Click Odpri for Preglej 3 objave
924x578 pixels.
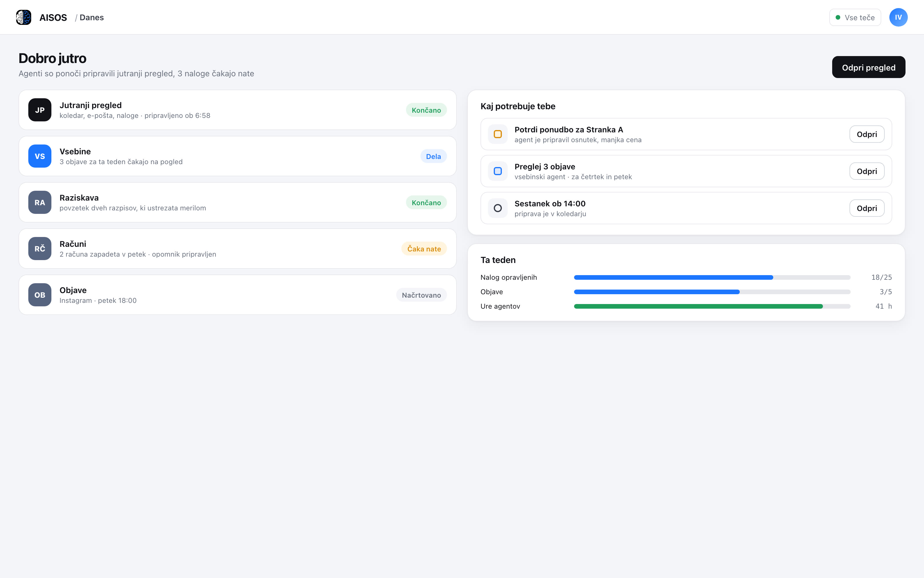click(867, 171)
